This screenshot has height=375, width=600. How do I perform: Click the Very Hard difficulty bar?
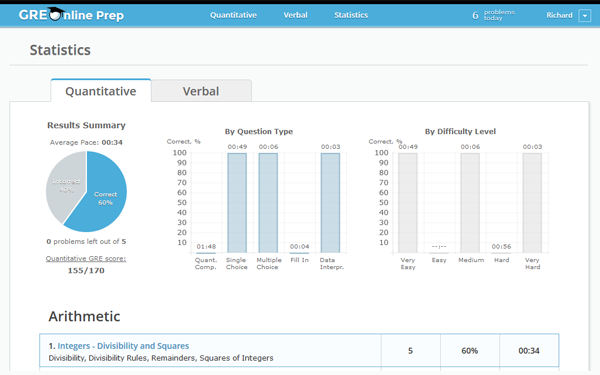point(532,203)
